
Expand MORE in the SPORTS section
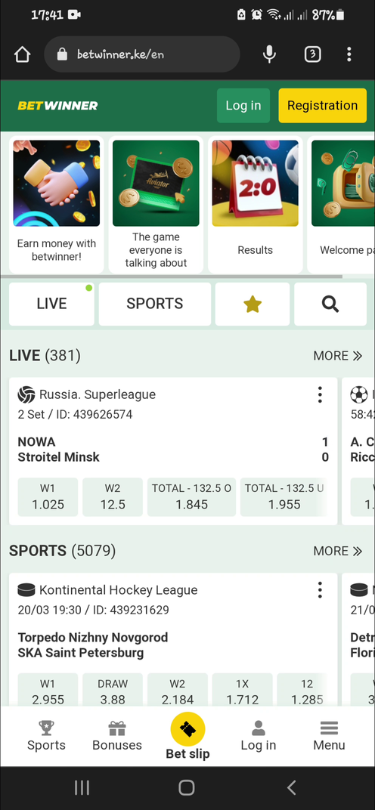point(338,551)
